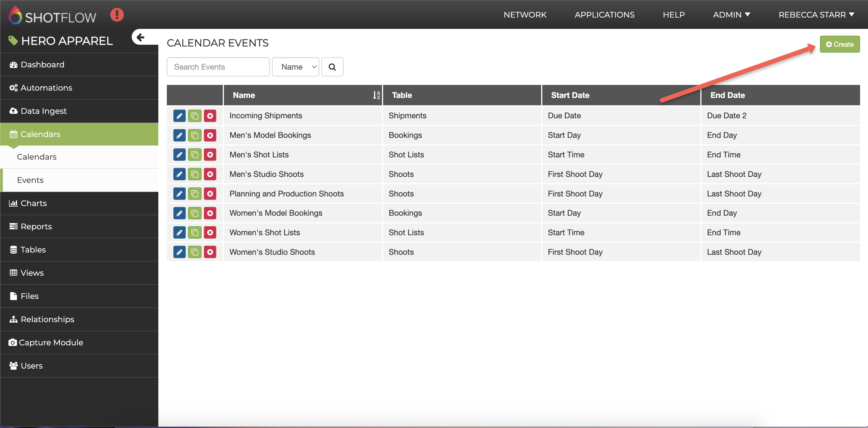The width and height of the screenshot is (868, 428).
Task: Click the red alert icon beside logo
Action: click(x=117, y=15)
